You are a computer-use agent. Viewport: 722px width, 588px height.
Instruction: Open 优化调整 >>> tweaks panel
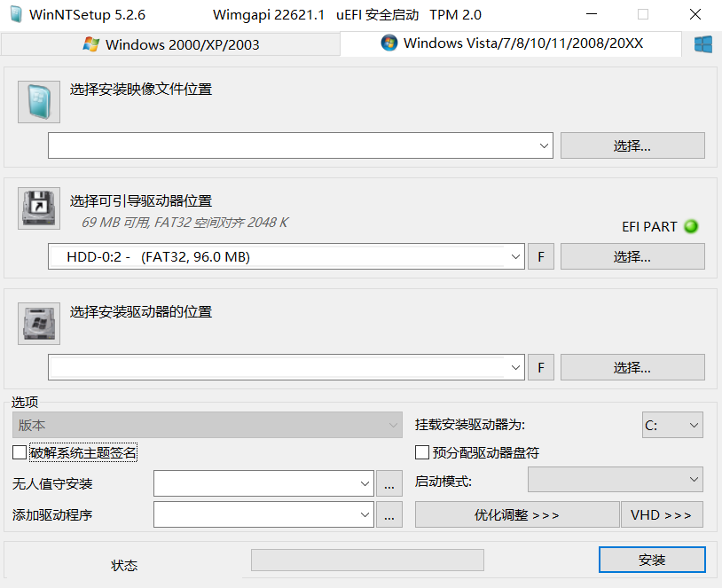[x=517, y=514]
